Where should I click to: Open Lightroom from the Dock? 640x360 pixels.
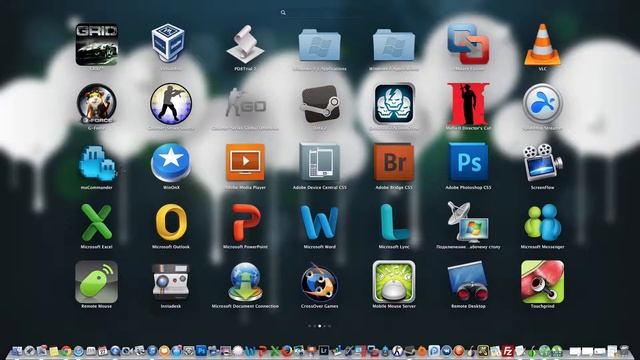(x=324, y=350)
